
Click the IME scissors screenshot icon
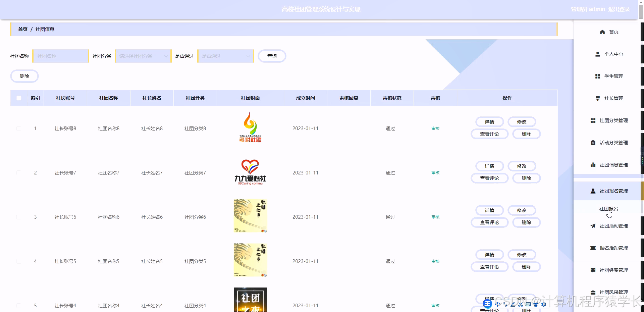coord(521,304)
